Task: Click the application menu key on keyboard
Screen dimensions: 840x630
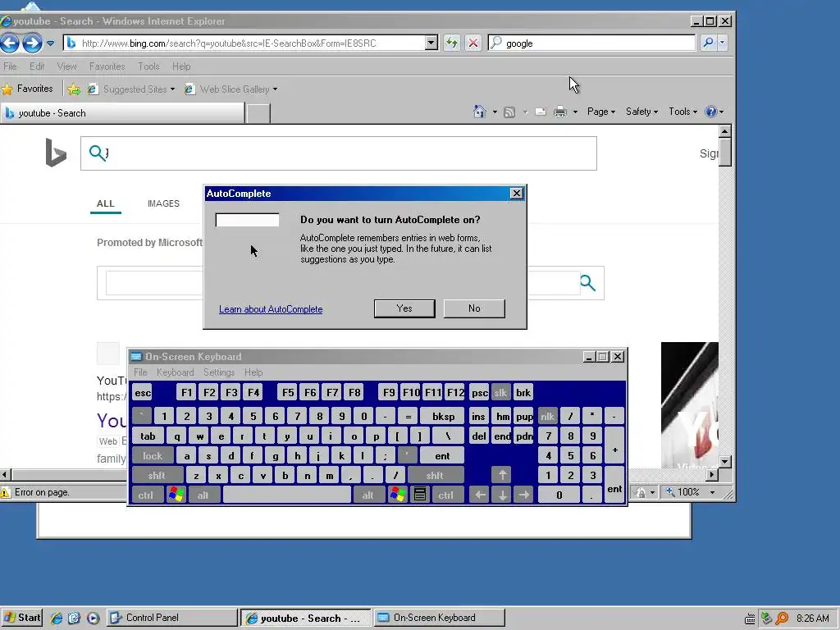Action: (420, 495)
